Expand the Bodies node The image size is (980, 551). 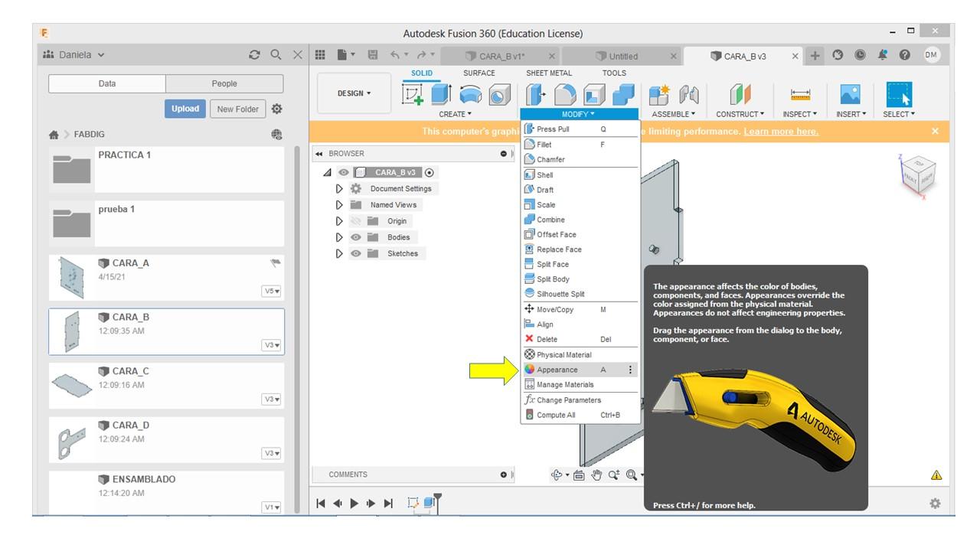click(339, 237)
